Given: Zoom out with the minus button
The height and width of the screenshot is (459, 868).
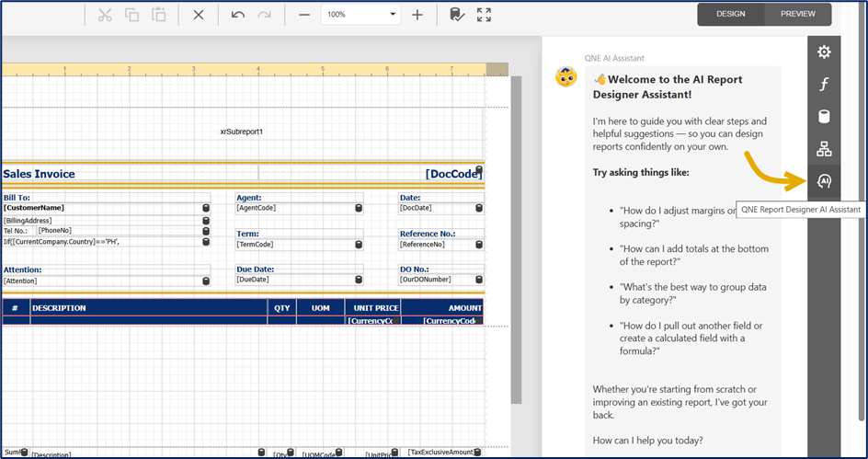Looking at the screenshot, I should [x=303, y=15].
